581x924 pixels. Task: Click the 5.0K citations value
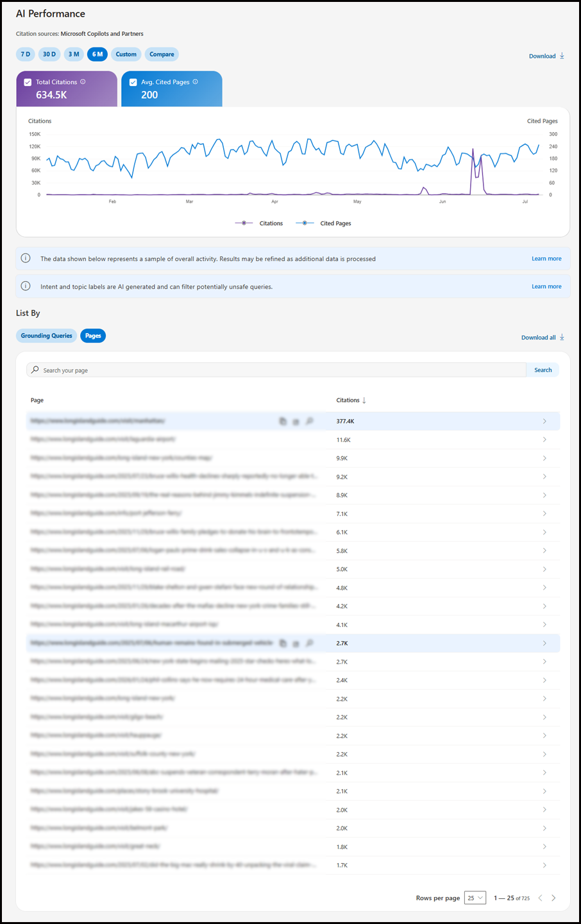click(x=342, y=569)
